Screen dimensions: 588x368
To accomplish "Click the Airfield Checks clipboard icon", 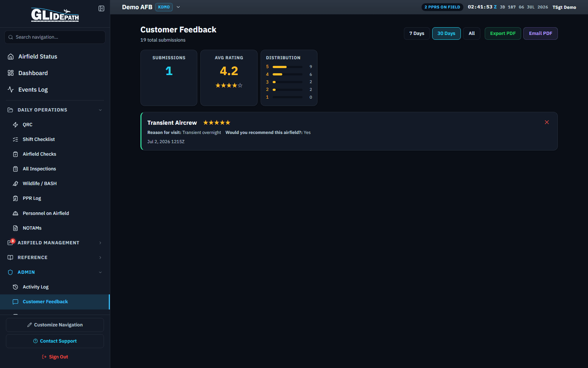I will click(x=15, y=154).
